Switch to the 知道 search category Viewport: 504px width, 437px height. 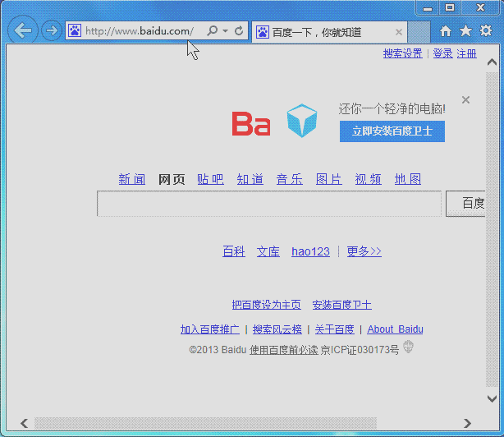[250, 179]
